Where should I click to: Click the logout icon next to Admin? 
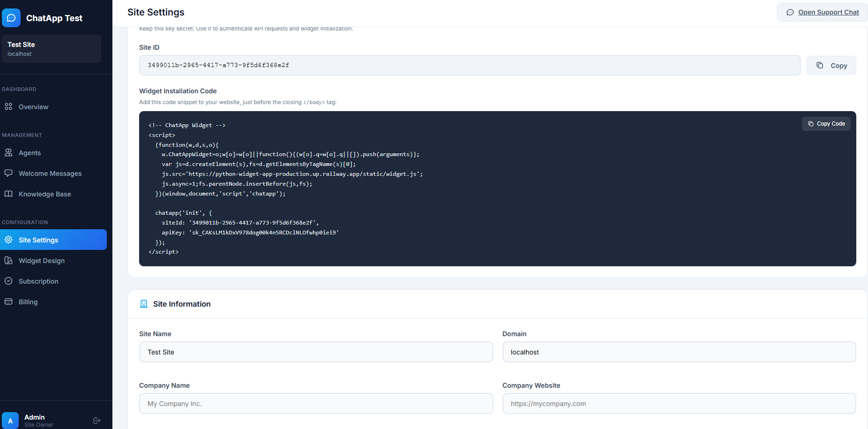coord(96,421)
